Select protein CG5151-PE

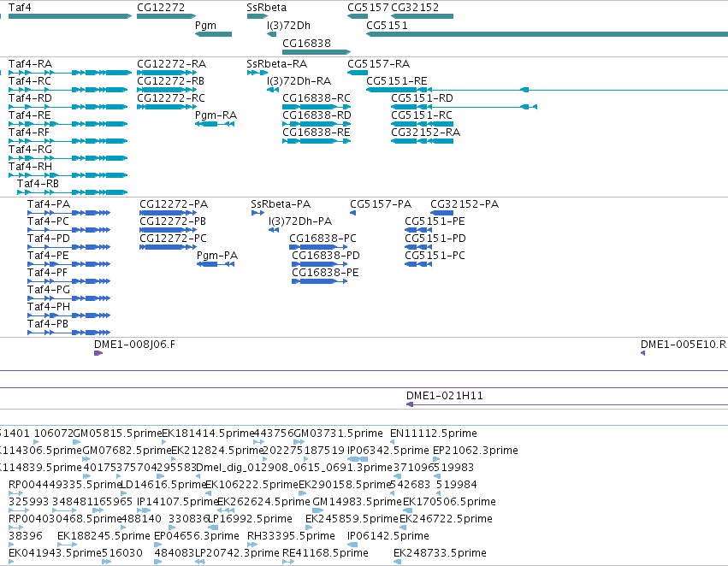(x=418, y=230)
